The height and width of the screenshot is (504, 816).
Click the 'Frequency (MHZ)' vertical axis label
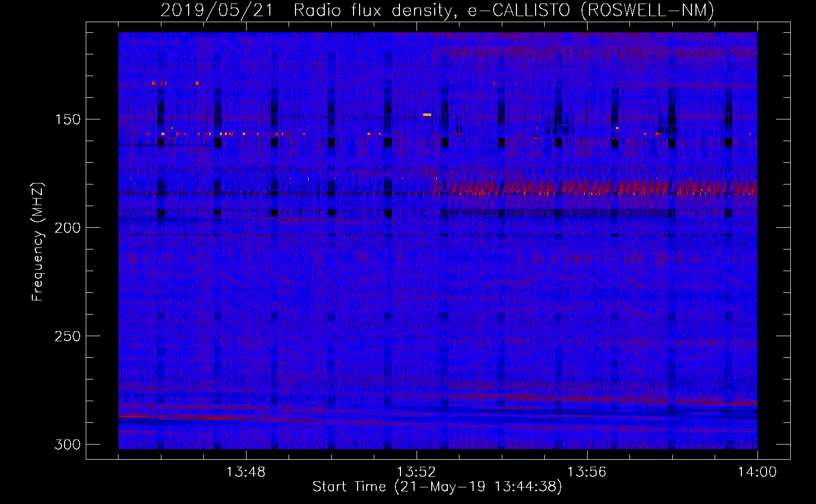pos(38,242)
